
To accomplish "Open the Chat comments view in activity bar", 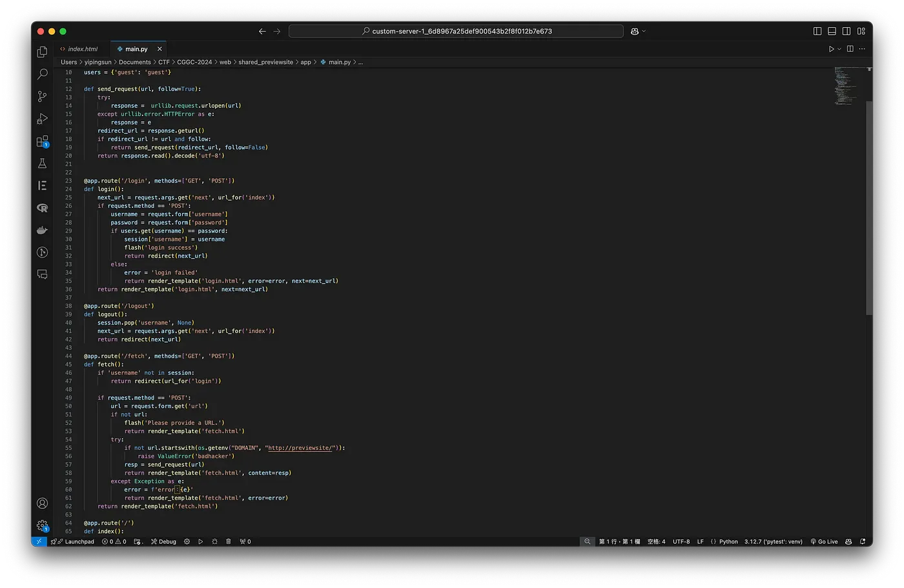I will point(43,274).
